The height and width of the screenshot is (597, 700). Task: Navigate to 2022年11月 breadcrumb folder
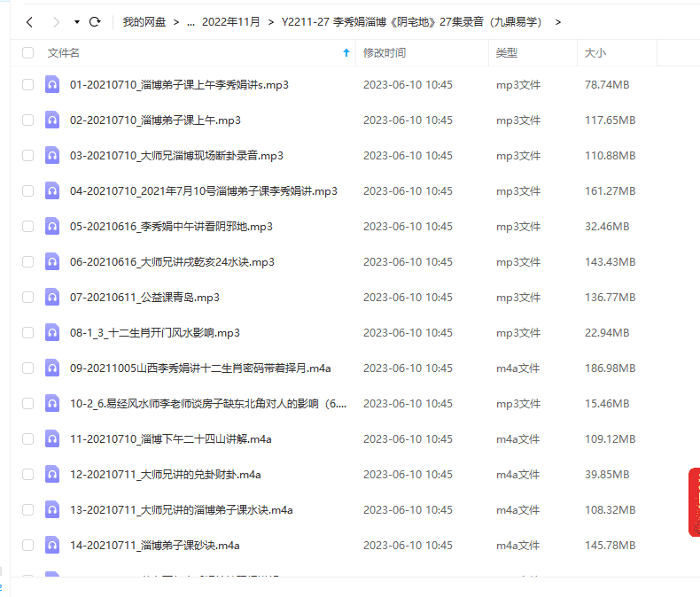click(x=232, y=21)
